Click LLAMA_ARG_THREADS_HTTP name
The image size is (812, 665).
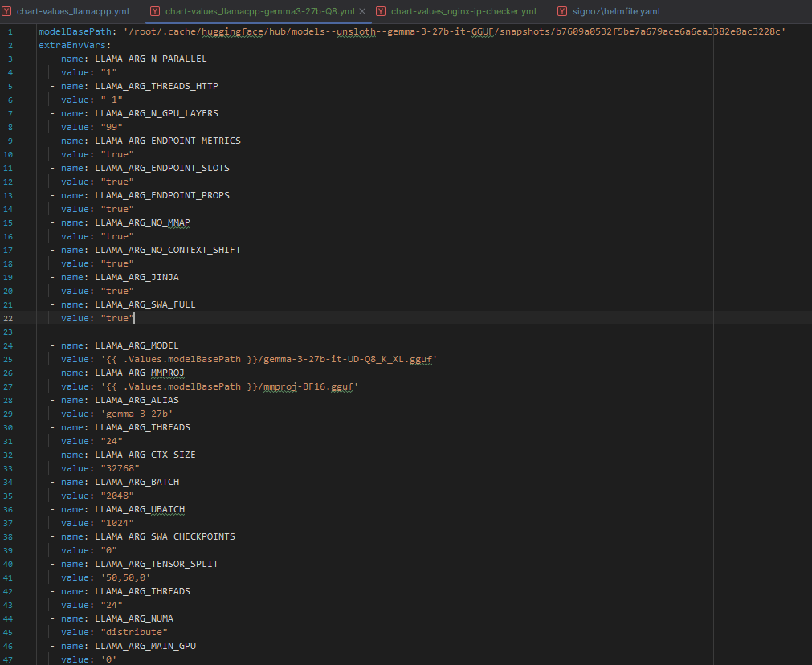coord(157,86)
